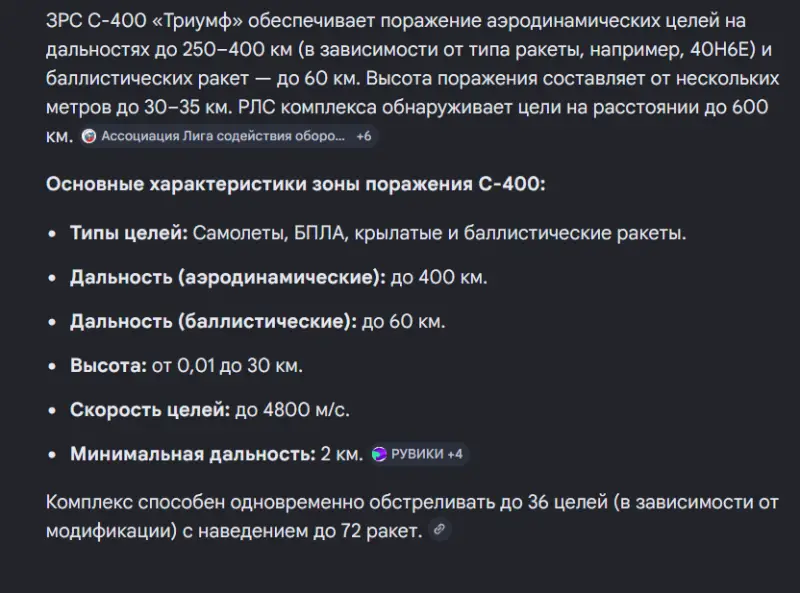The height and width of the screenshot is (593, 800).
Task: Click the Дальность (аэродинамические) label
Action: (227, 277)
